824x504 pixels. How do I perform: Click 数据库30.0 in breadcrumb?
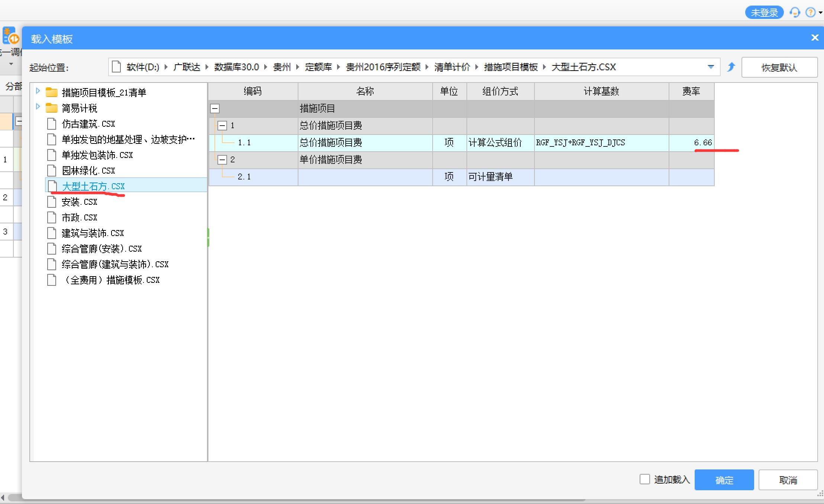click(236, 67)
